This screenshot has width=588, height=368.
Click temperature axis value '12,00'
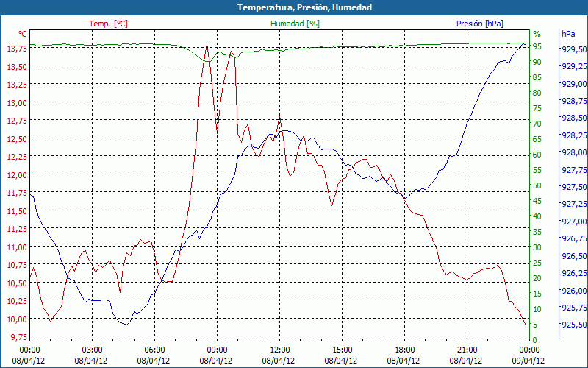(17, 175)
